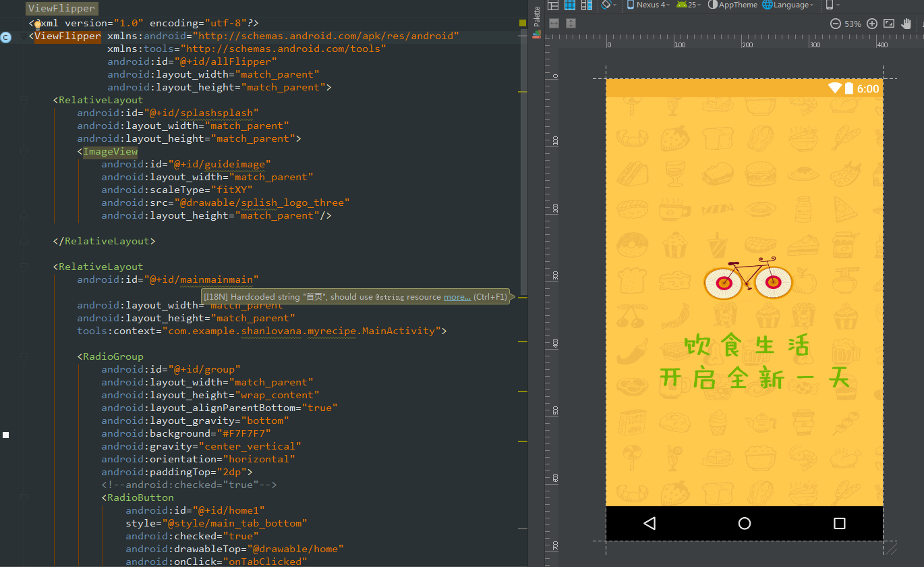The width and height of the screenshot is (924, 567).
Task: Click the 饮食生活 text in the preview
Action: tap(746, 346)
